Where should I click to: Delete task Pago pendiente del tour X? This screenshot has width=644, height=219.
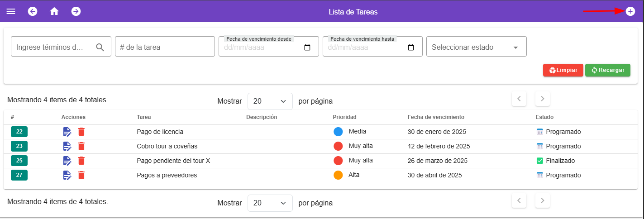(81, 161)
